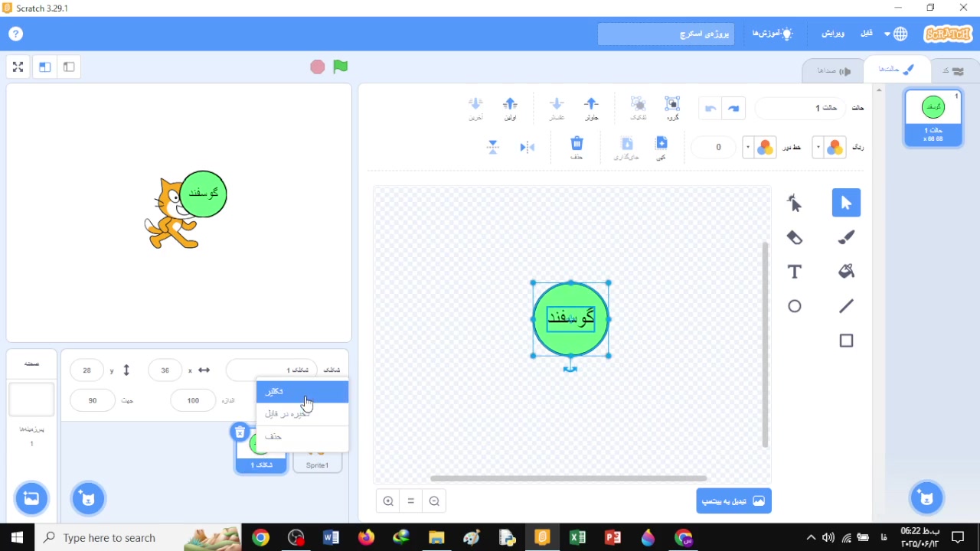Click the Group (گروه) button
This screenshot has height=551, width=980.
point(672,108)
